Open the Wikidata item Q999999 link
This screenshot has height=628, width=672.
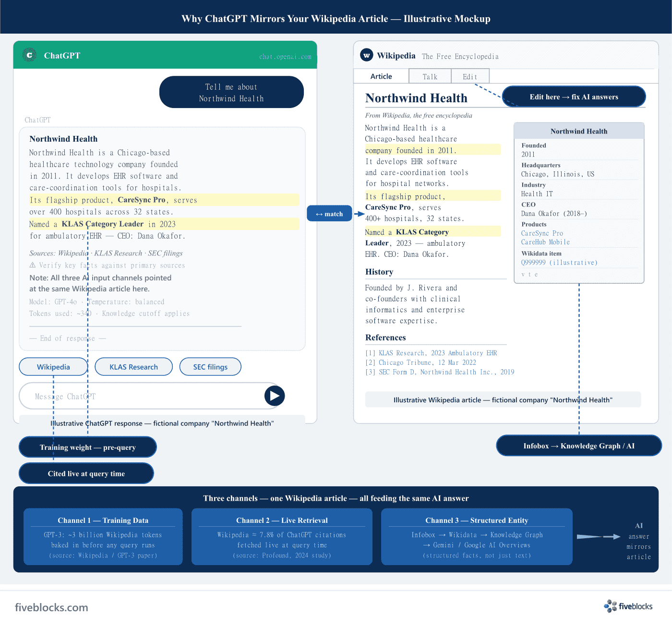point(559,263)
